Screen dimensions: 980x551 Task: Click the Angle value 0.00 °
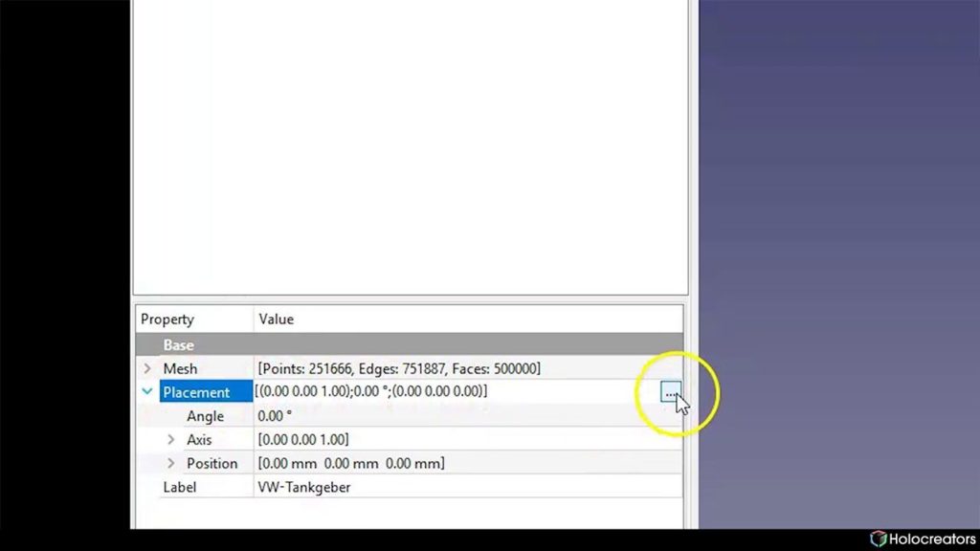[275, 416]
